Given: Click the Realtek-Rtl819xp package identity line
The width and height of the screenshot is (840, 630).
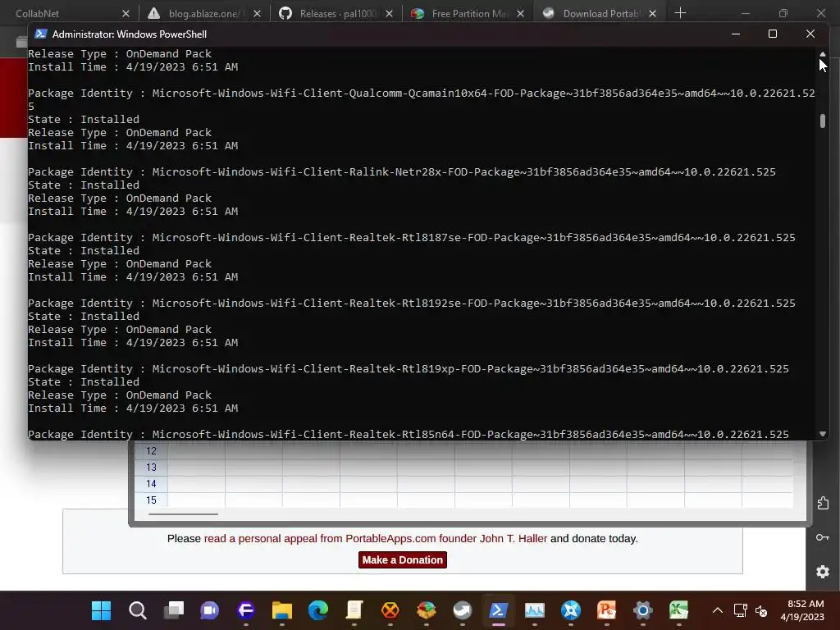Looking at the screenshot, I should click(409, 368).
